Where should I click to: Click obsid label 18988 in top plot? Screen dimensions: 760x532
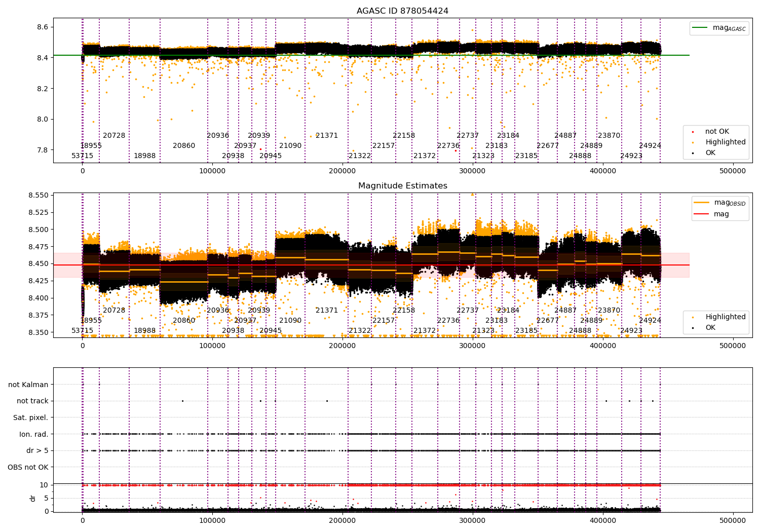click(145, 156)
